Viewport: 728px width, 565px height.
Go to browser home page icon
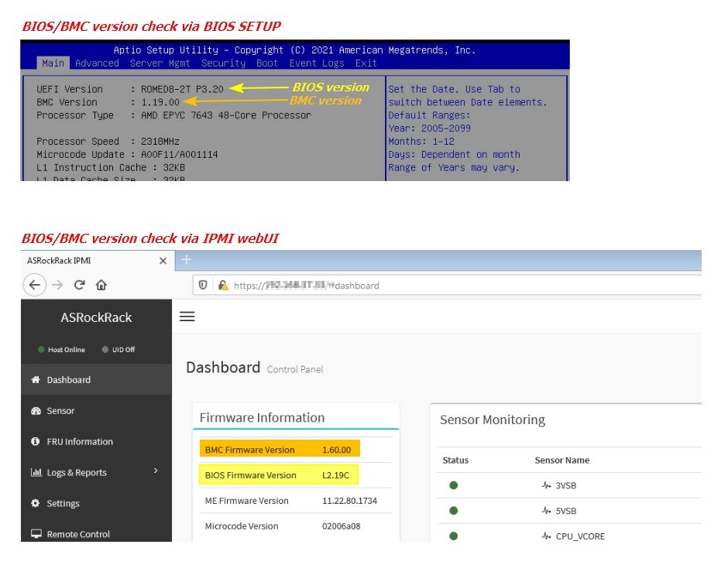coord(101,285)
